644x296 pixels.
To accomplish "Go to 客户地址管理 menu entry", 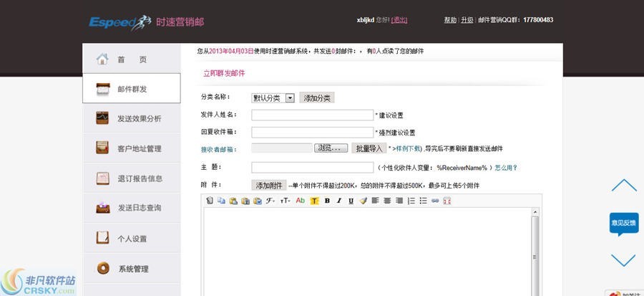I will tap(132, 148).
